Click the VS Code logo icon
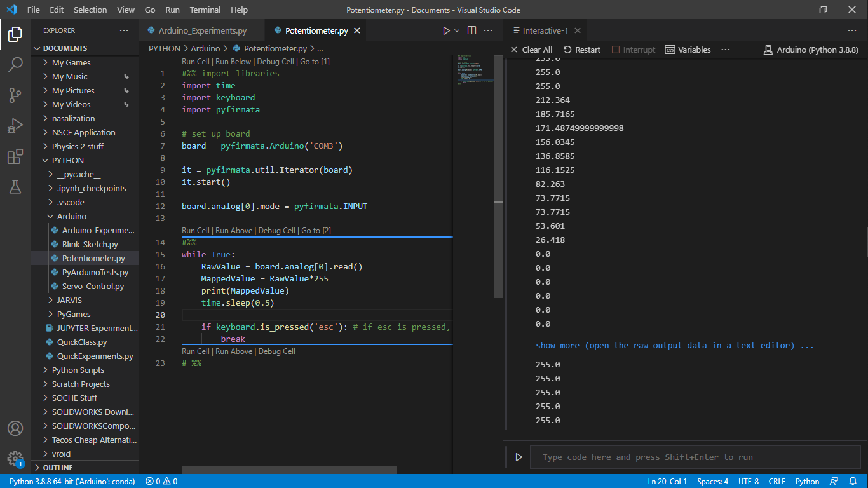This screenshot has height=488, width=868. (11, 10)
